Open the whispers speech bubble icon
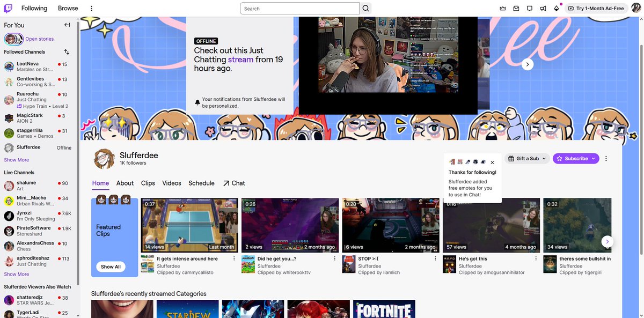Screen dimensions: 644x318 (x=530, y=9)
